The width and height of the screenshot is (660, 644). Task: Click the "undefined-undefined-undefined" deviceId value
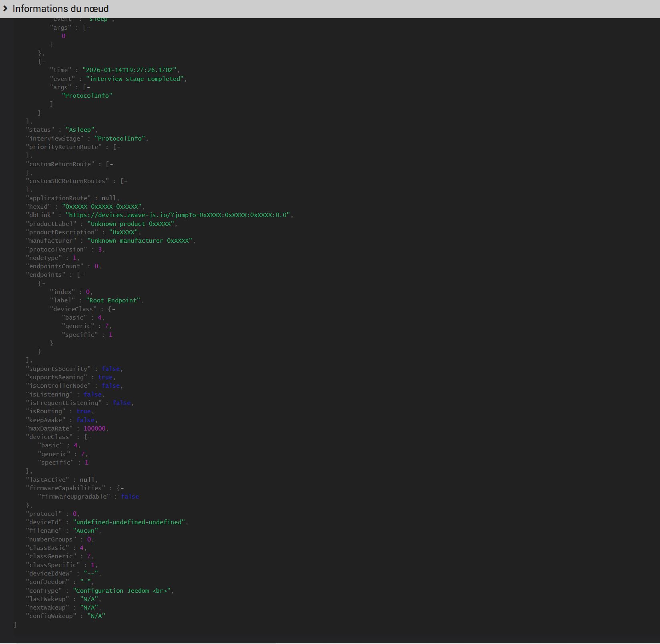(x=129, y=522)
